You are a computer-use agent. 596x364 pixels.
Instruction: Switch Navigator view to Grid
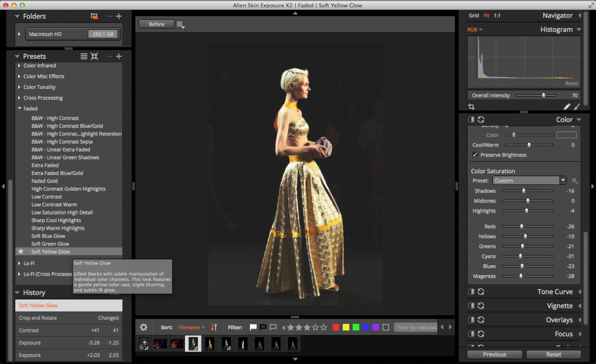tap(474, 16)
